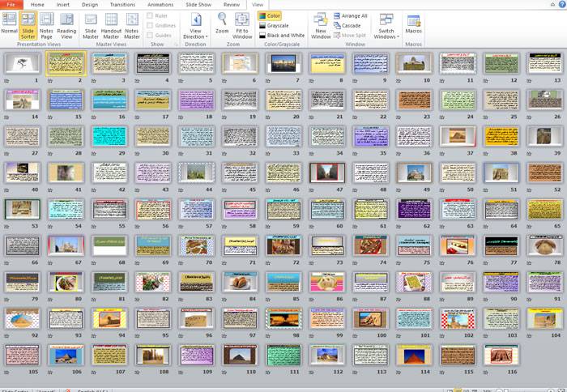Switch to Black and White mode
This screenshot has height=392, width=567.
(282, 36)
